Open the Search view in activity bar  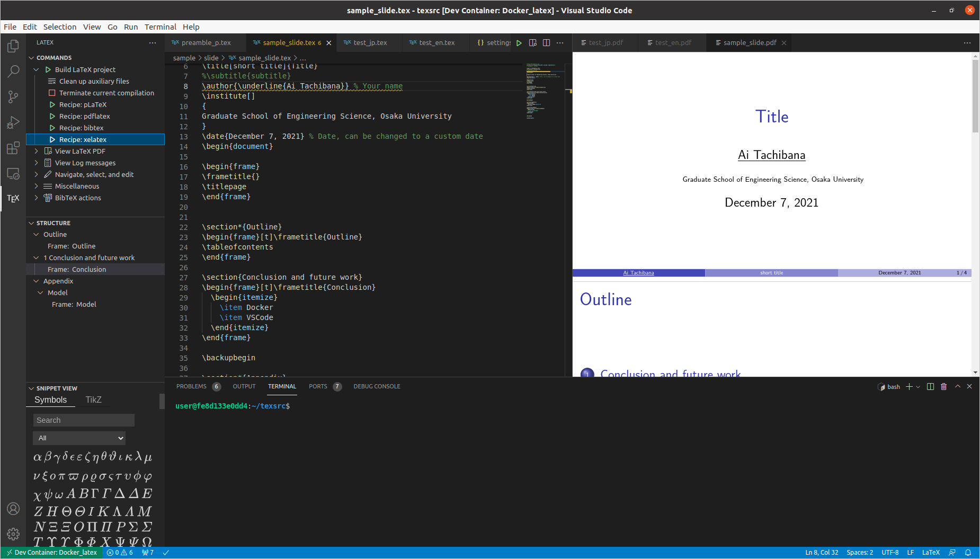(x=13, y=71)
